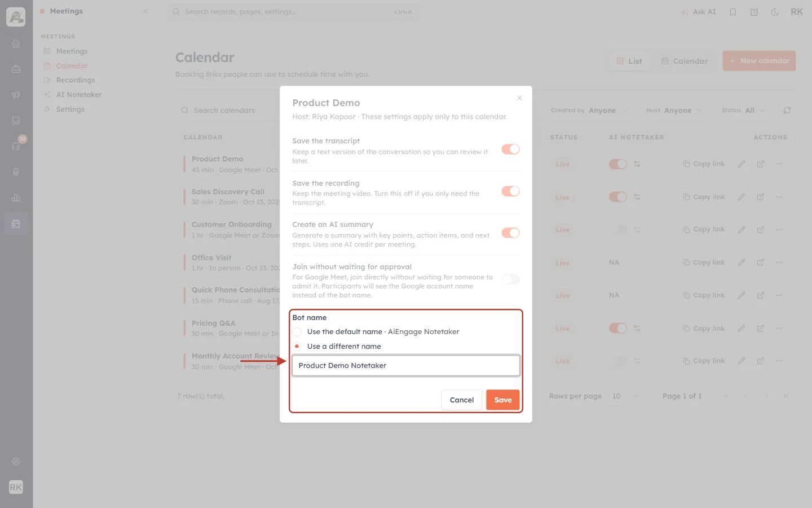
Task: Open Meetings in sidebar
Action: point(72,51)
